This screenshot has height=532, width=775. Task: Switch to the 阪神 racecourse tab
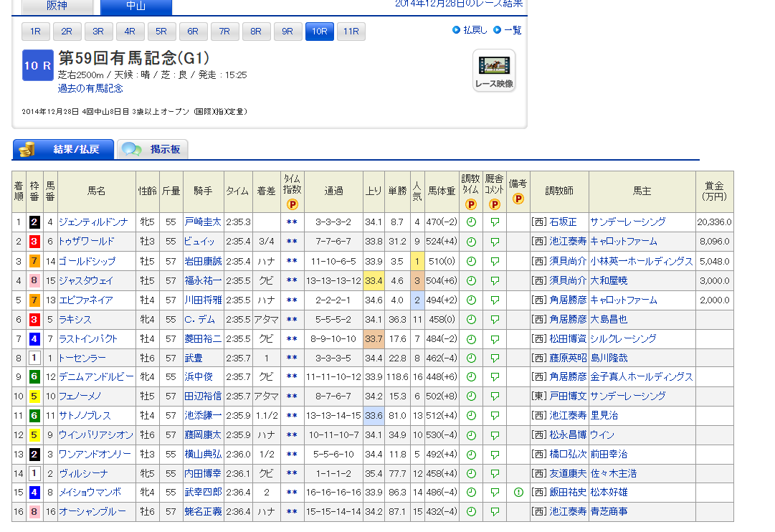(x=57, y=6)
